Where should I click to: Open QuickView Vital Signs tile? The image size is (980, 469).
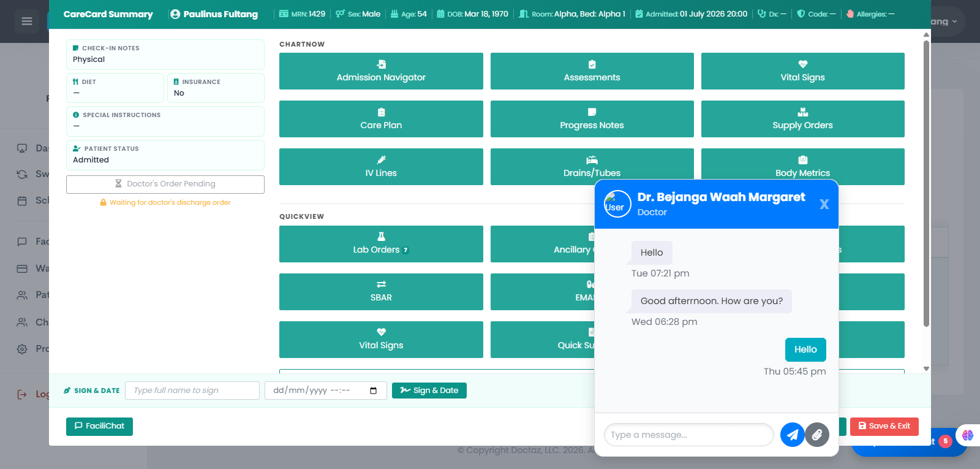click(x=381, y=340)
